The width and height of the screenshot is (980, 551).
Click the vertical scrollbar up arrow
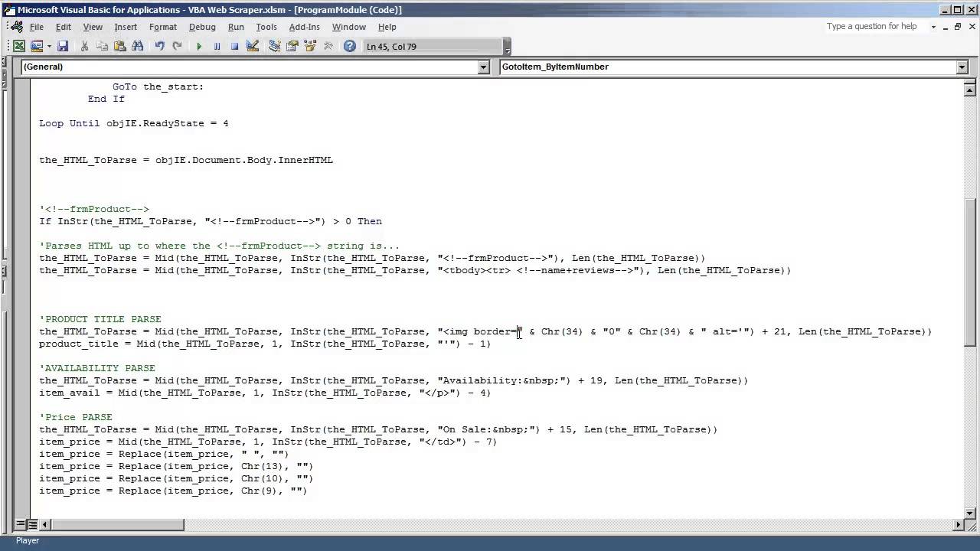pyautogui.click(x=970, y=90)
